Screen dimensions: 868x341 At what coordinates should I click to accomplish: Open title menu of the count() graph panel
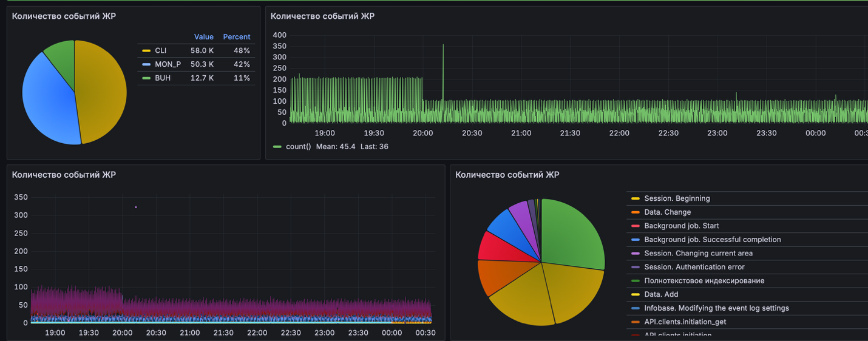(322, 16)
